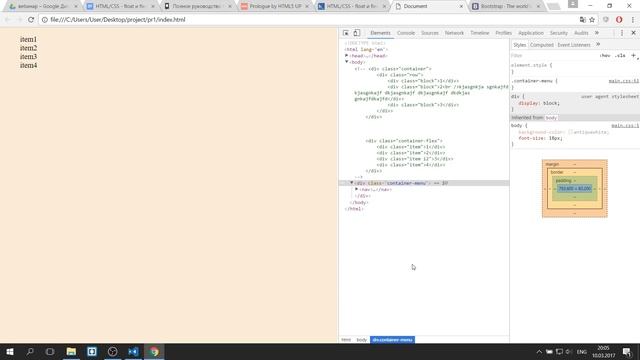Click the red Opera extension icon
Screen dimensions: 640x360
619,20
